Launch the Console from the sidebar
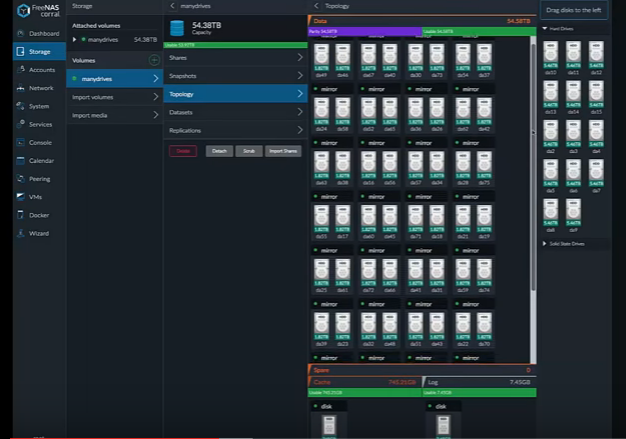This screenshot has width=626, height=439. click(x=39, y=142)
